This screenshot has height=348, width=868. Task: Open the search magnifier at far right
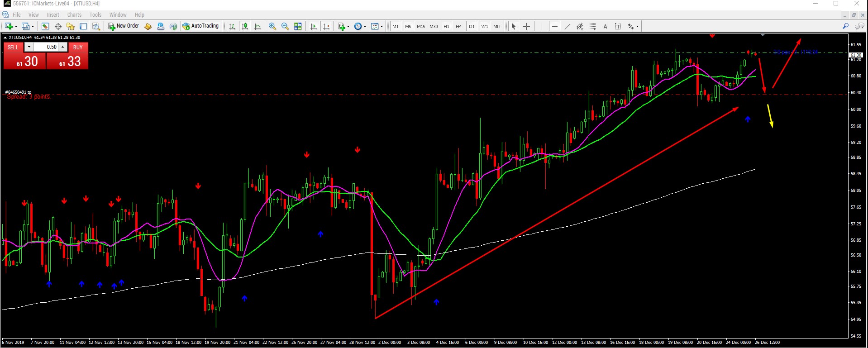click(x=845, y=26)
